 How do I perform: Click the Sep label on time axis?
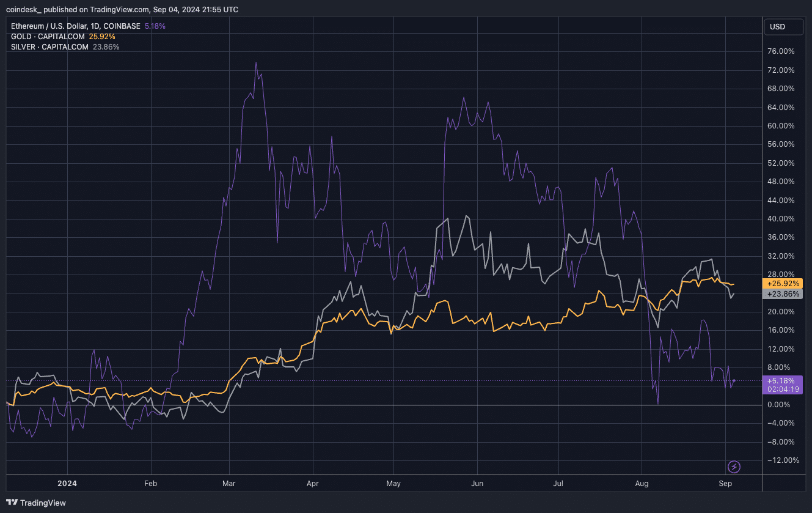point(725,483)
